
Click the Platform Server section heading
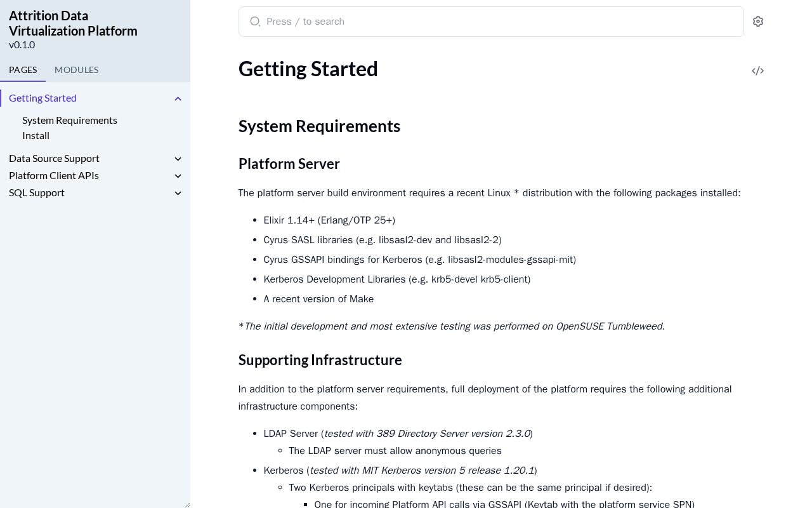pos(289,164)
